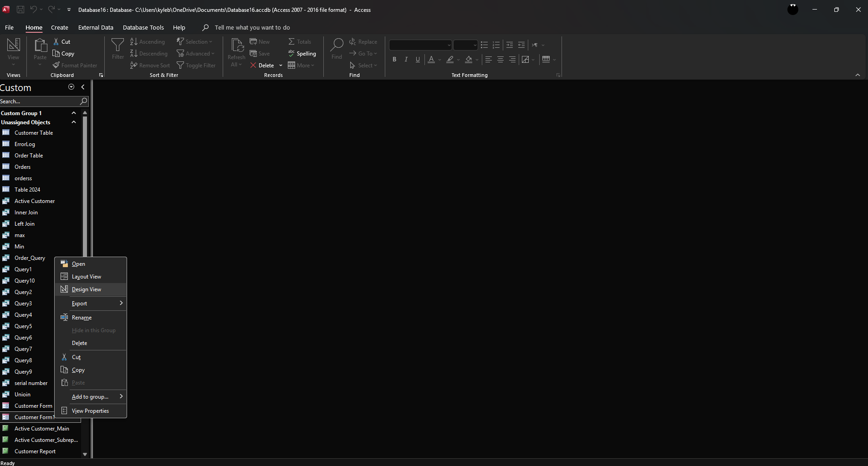Image resolution: width=868 pixels, height=466 pixels.
Task: Open the font name dropdown
Action: (449, 45)
